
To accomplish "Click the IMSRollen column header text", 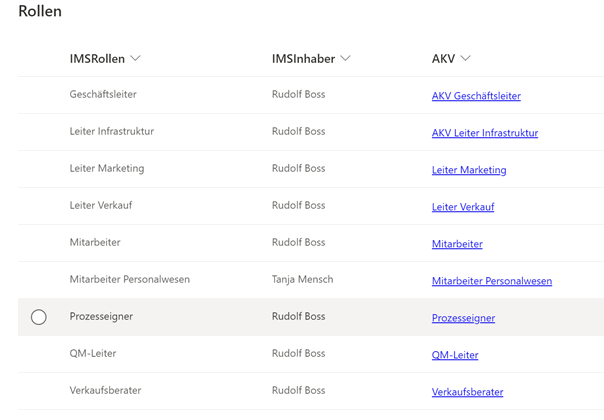I will click(97, 59).
